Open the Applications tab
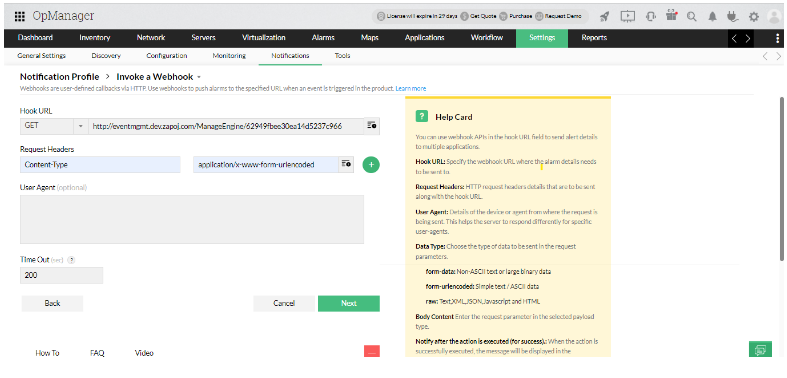 pyautogui.click(x=425, y=38)
